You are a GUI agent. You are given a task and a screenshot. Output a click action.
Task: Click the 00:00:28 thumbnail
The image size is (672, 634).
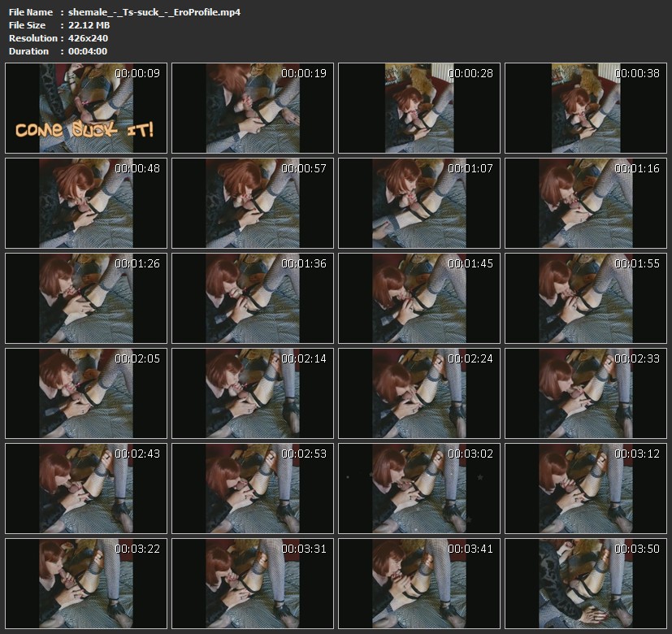[x=419, y=109]
